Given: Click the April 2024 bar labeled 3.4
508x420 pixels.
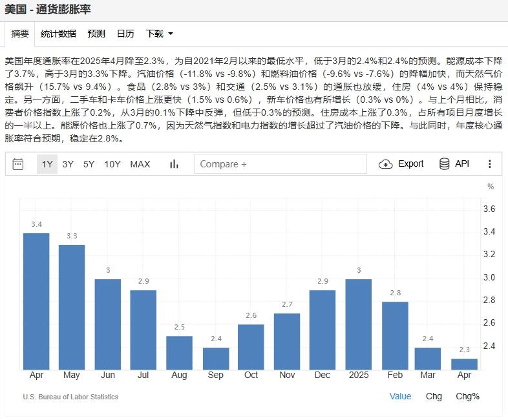Looking at the screenshot, I should (36, 300).
